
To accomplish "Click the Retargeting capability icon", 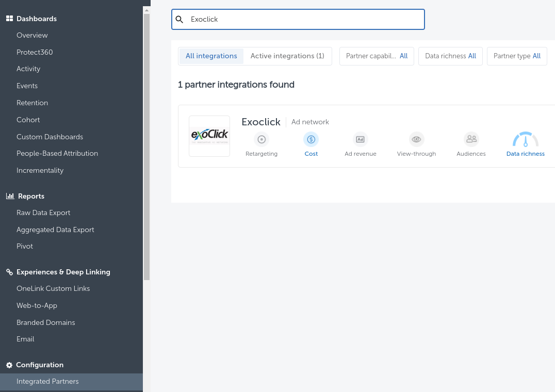I will tap(262, 139).
